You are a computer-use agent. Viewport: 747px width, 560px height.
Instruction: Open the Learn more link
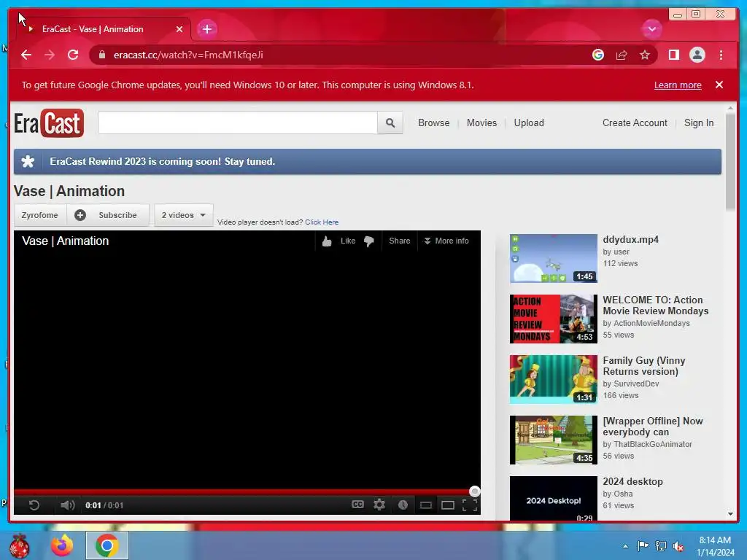tap(678, 85)
